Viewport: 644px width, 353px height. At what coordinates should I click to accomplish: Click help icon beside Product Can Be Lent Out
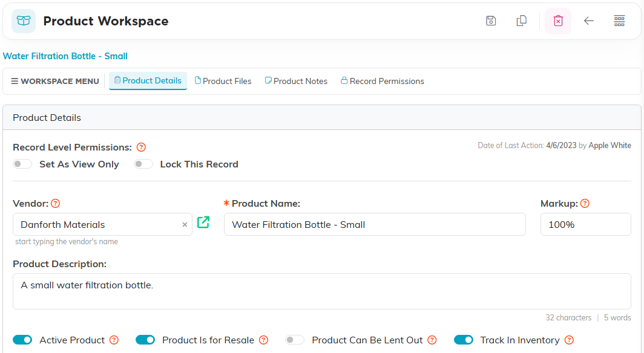coord(432,340)
